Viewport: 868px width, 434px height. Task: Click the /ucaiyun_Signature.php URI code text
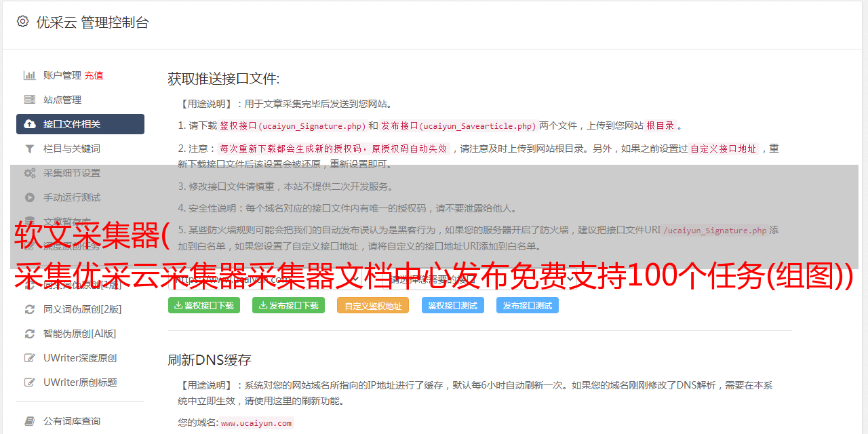coord(714,230)
